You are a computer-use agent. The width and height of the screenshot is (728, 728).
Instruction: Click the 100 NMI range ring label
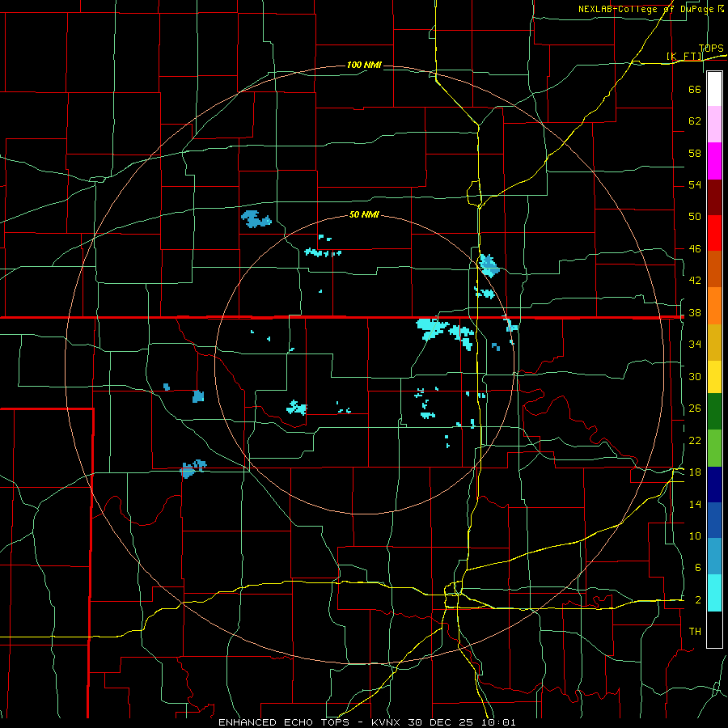click(x=364, y=65)
